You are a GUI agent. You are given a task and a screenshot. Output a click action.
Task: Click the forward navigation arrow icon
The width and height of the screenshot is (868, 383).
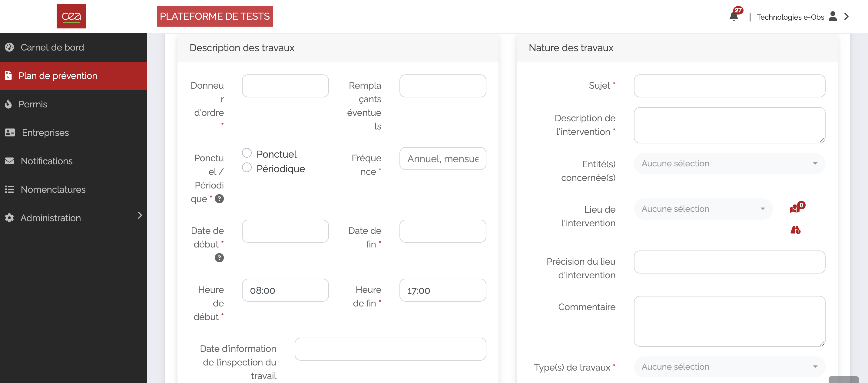tap(846, 16)
